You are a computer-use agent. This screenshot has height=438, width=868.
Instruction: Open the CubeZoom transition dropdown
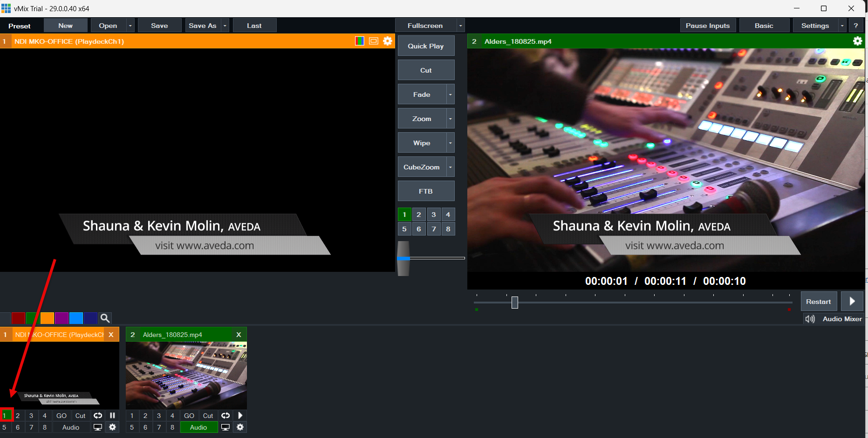tap(450, 167)
